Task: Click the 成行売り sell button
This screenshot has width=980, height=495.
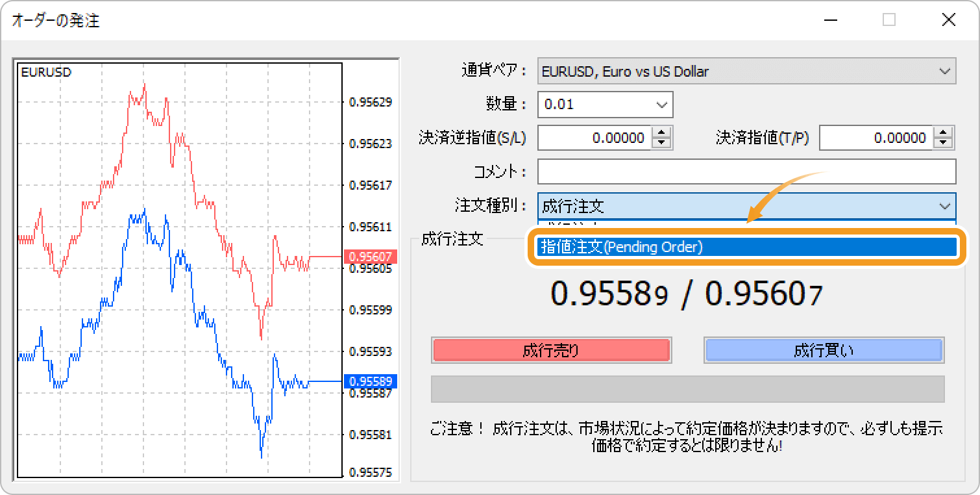Action: (x=551, y=351)
